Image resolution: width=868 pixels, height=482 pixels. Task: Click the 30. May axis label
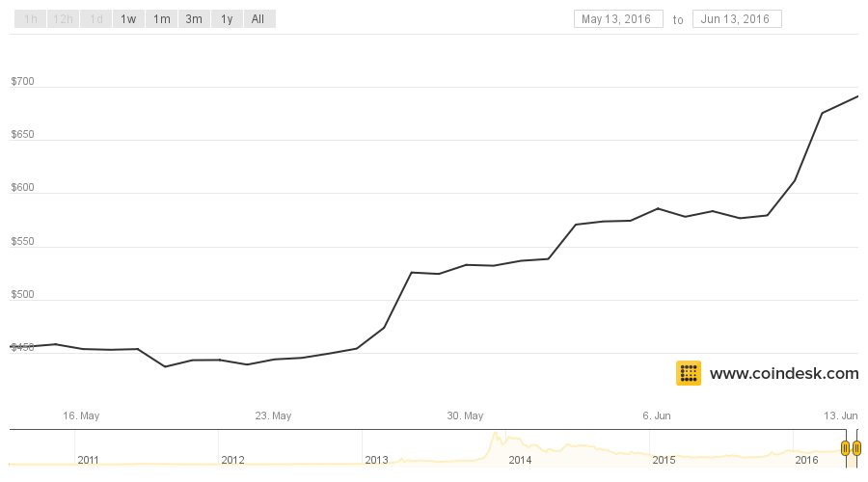coord(465,415)
